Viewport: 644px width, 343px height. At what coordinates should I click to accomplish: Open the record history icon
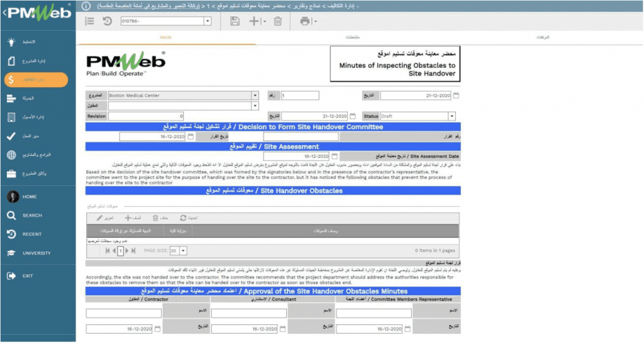(107, 21)
